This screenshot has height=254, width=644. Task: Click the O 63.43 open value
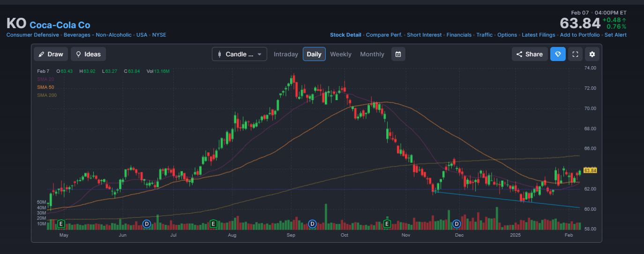click(65, 71)
